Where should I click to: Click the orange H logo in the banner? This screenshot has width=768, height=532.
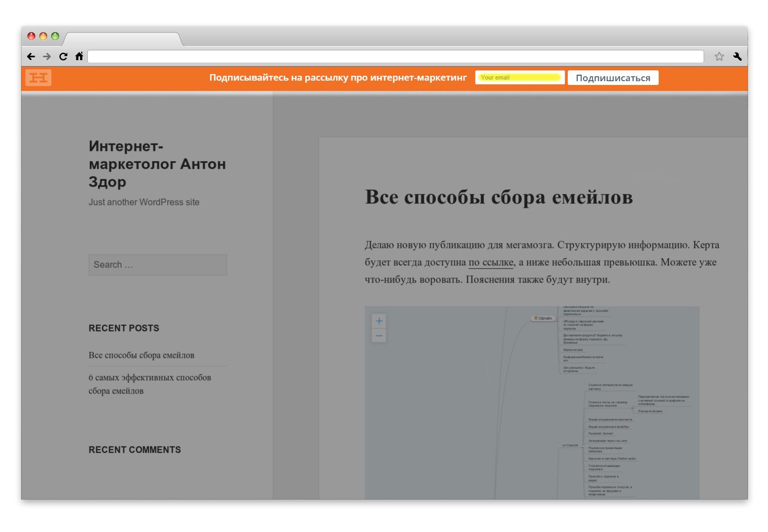point(38,77)
